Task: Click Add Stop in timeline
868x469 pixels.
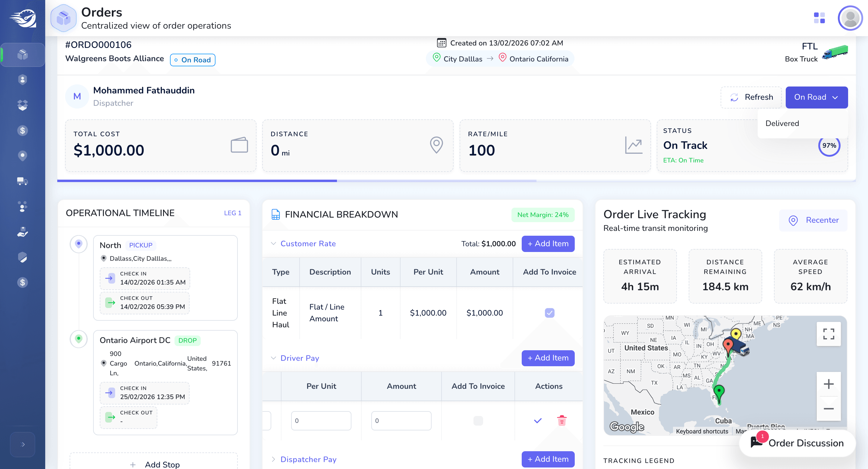Action: (x=154, y=463)
